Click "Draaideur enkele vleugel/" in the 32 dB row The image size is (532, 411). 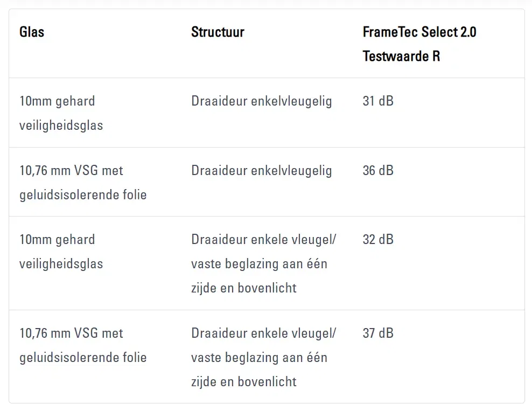[263, 240]
